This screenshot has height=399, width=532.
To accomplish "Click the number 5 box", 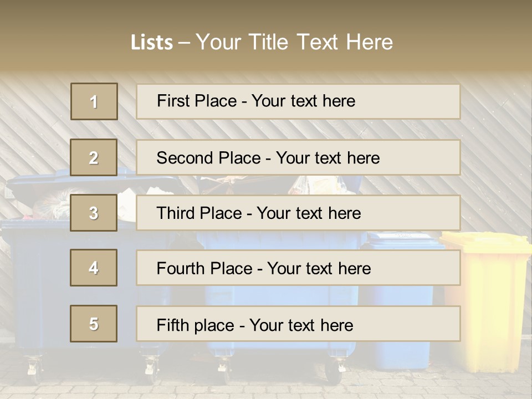I will coord(94,324).
